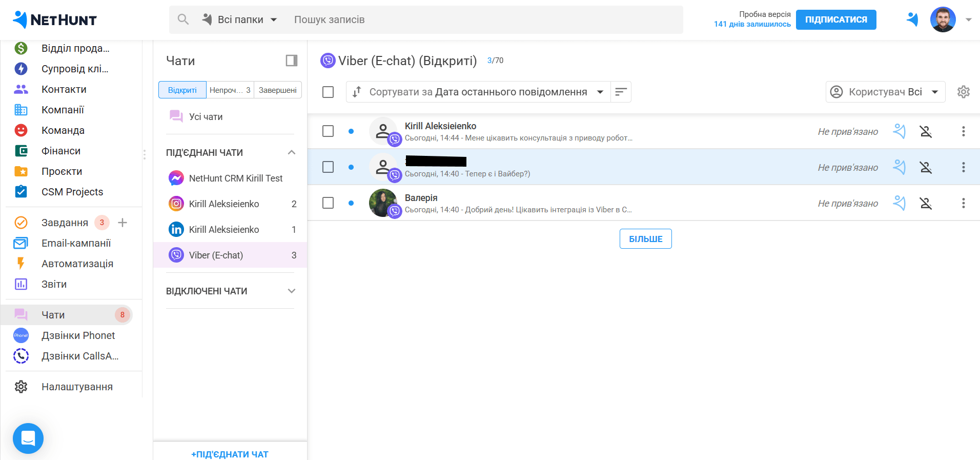Open the Дзвінки CallsA... phone icon
The width and height of the screenshot is (980, 460).
(21, 356)
